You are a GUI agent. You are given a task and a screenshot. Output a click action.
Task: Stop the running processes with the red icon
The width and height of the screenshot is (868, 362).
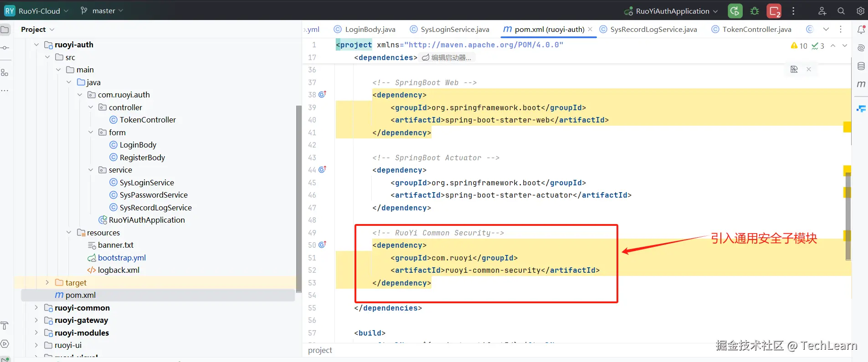click(x=774, y=11)
